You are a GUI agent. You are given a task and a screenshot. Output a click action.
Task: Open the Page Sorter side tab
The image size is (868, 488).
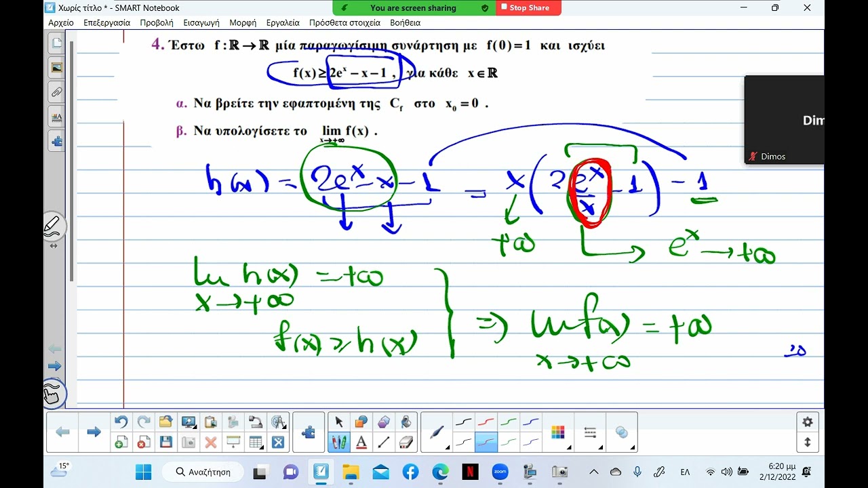coord(57,43)
